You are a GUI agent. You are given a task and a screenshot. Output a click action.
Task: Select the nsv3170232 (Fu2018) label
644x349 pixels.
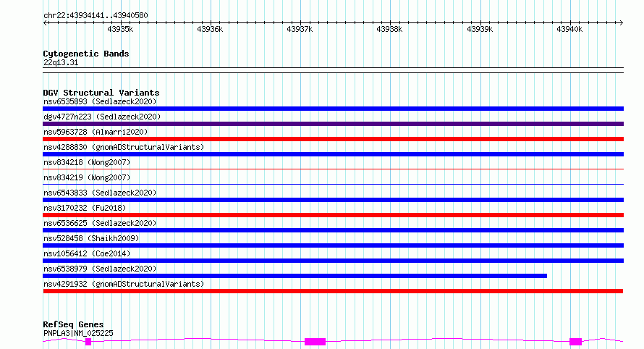[x=85, y=208]
